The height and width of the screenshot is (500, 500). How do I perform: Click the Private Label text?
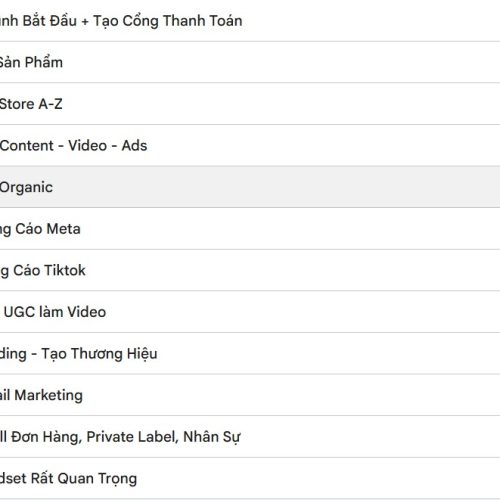132,437
